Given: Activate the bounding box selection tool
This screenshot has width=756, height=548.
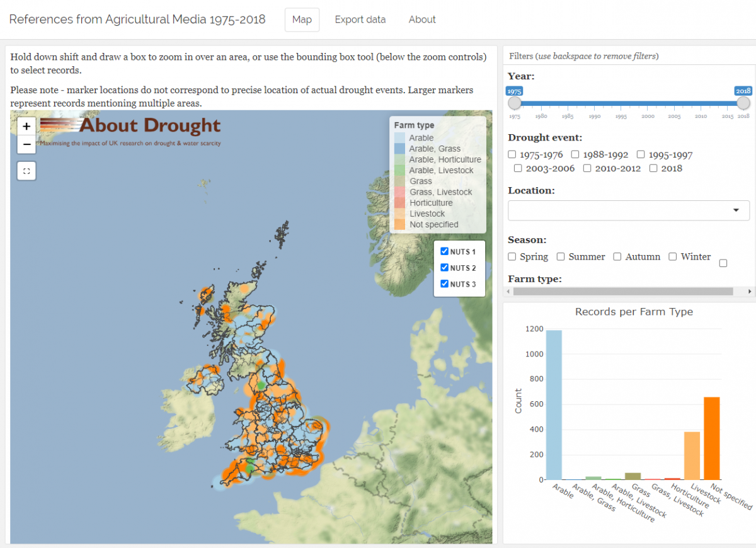Looking at the screenshot, I should [26, 171].
